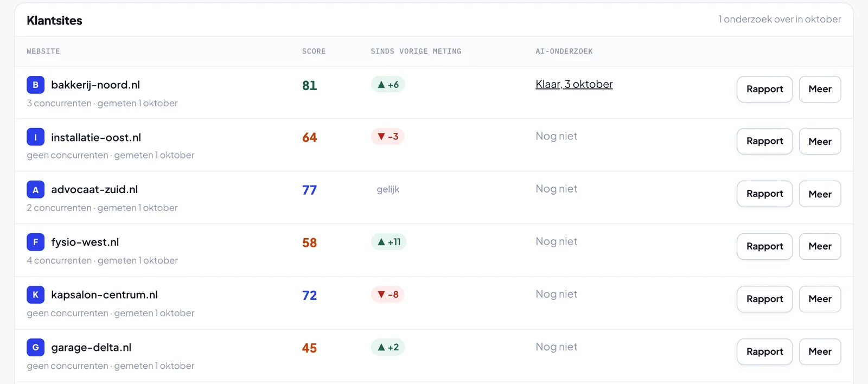This screenshot has height=384, width=868.
Task: Click the 'gelijk' change label for advocaat-zuid.nl
Action: [x=388, y=189]
